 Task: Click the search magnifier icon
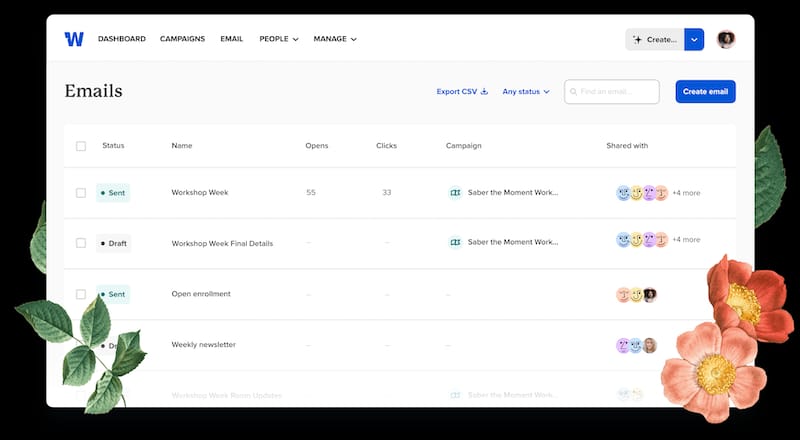tap(574, 92)
